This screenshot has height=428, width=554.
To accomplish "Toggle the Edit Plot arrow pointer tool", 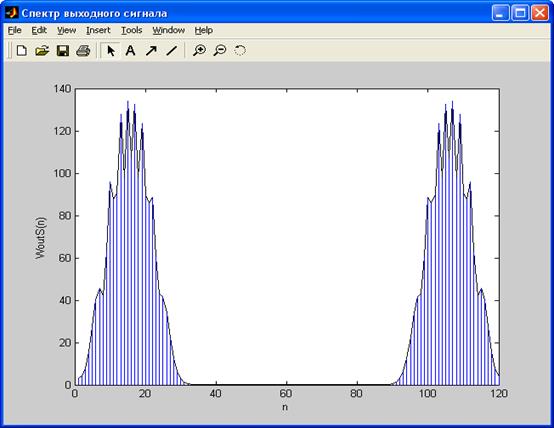I will (x=111, y=51).
